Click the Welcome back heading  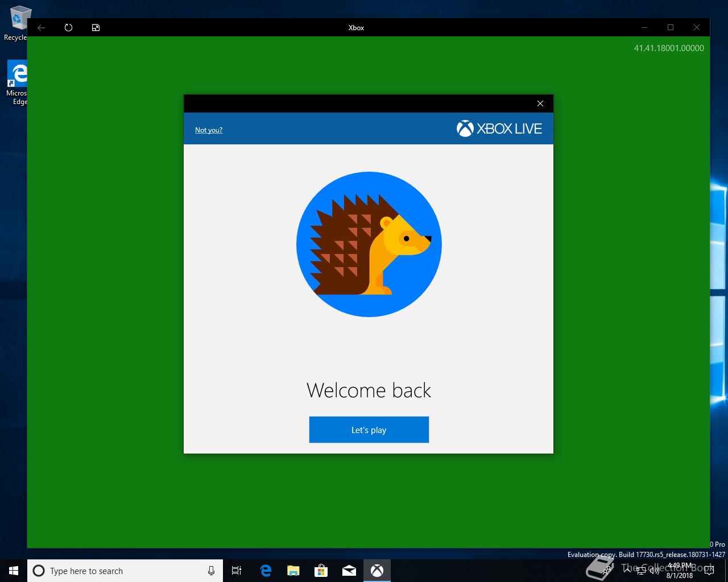pos(369,390)
